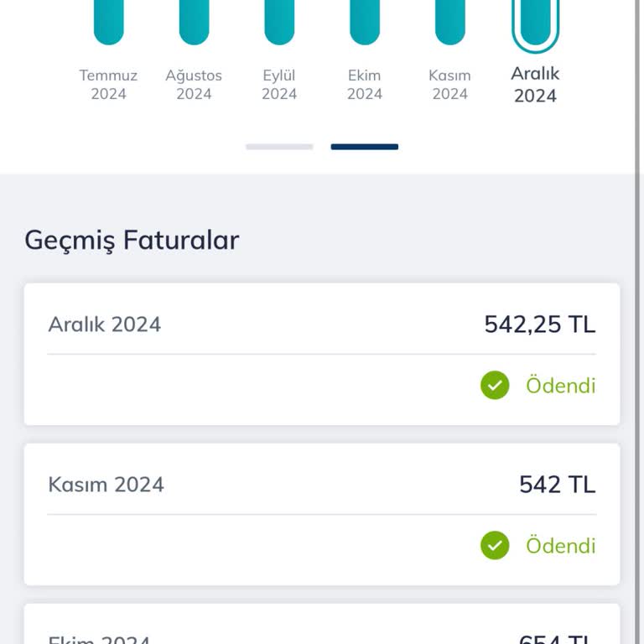This screenshot has width=644, height=644.
Task: Select the Eylül 2024 bar
Action: click(x=279, y=21)
